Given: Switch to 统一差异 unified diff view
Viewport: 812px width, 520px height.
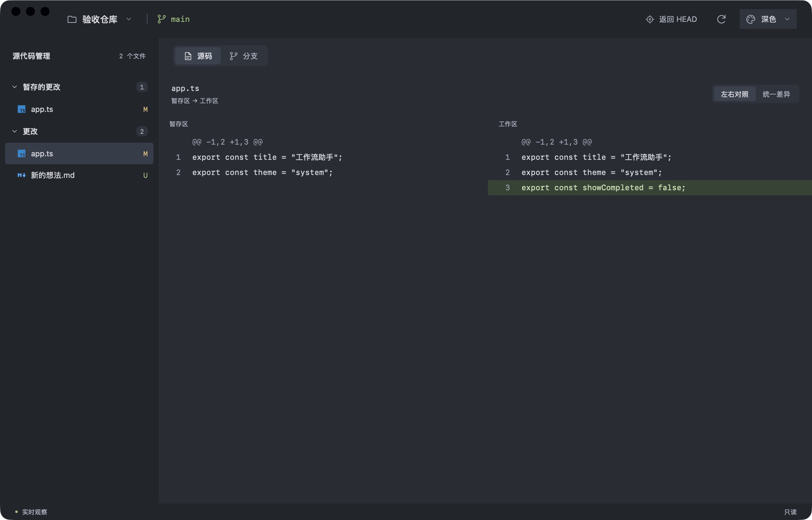Looking at the screenshot, I should coord(776,94).
